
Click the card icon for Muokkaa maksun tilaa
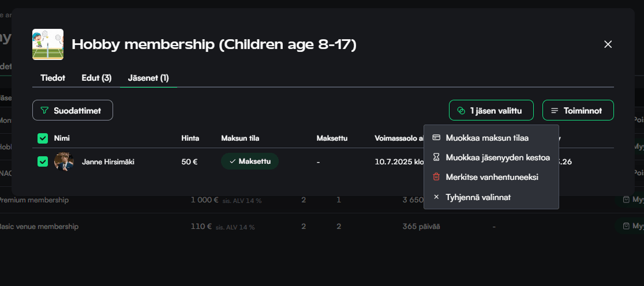[436, 138]
